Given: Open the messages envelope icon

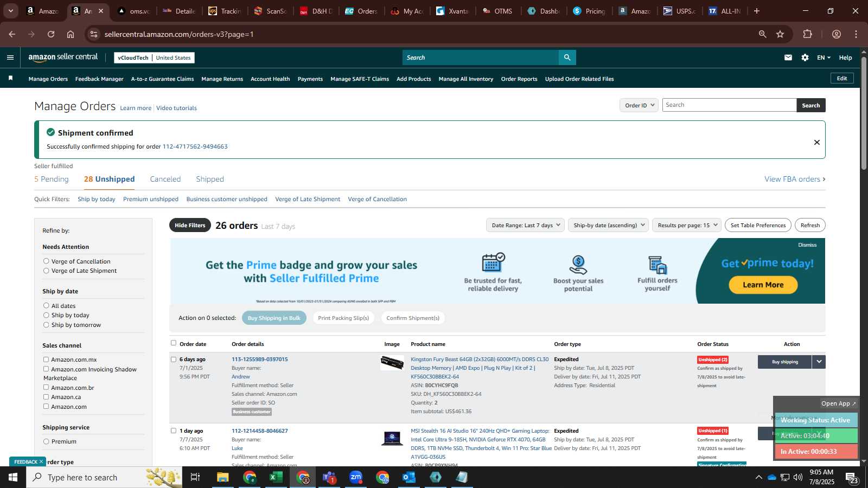Looking at the screenshot, I should 788,57.
